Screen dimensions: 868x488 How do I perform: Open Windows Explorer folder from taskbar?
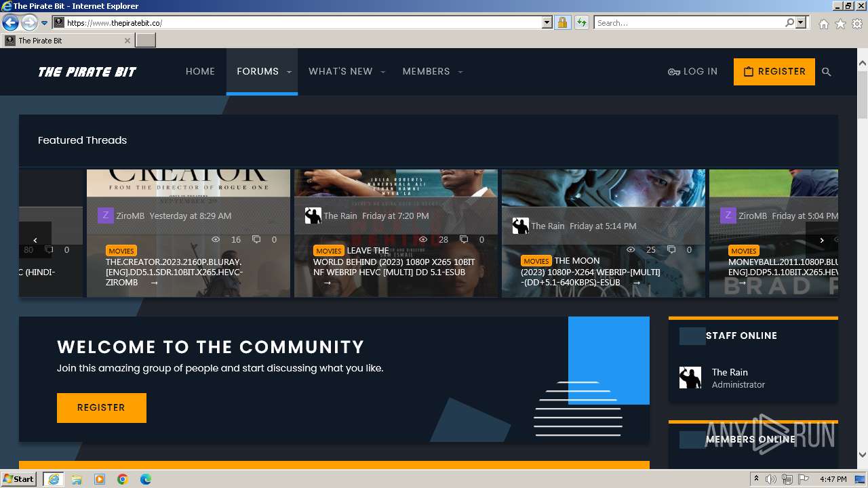pyautogui.click(x=77, y=479)
